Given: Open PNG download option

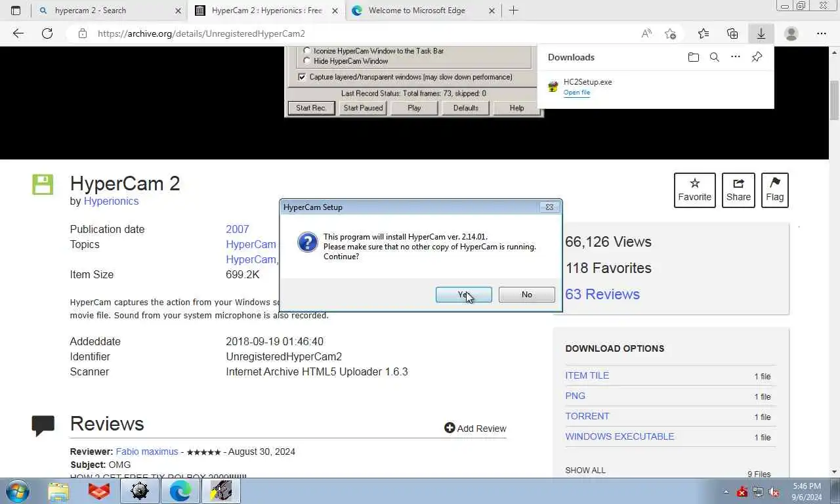Looking at the screenshot, I should [576, 396].
